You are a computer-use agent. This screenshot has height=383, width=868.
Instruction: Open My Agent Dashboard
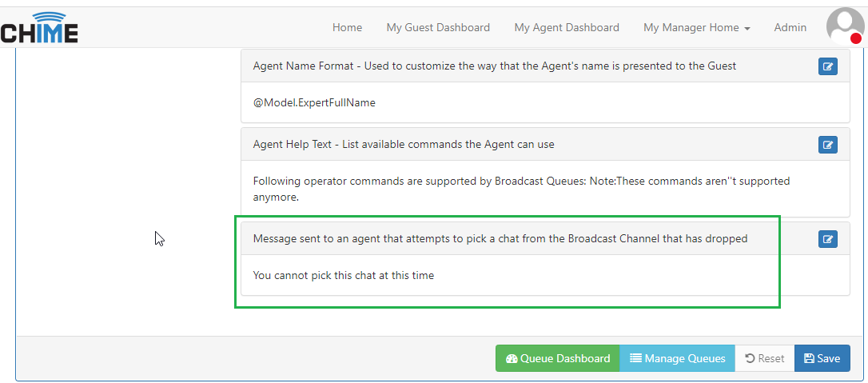click(567, 27)
